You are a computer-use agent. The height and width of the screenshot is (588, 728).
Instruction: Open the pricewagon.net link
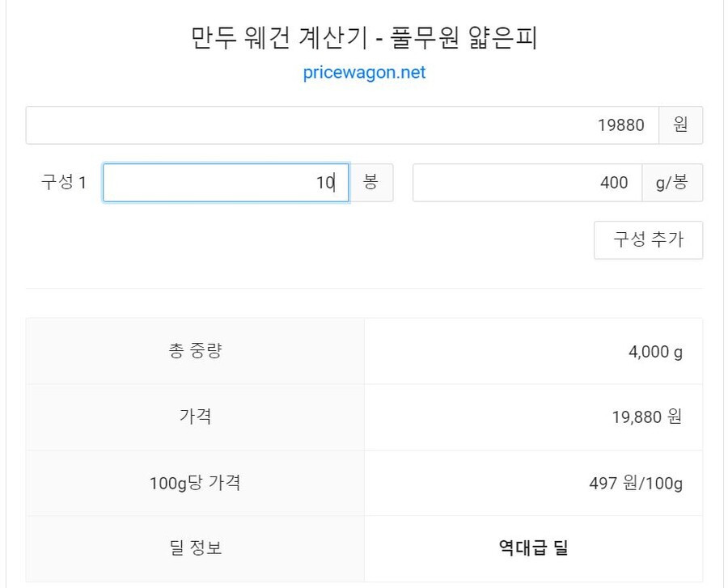(364, 73)
